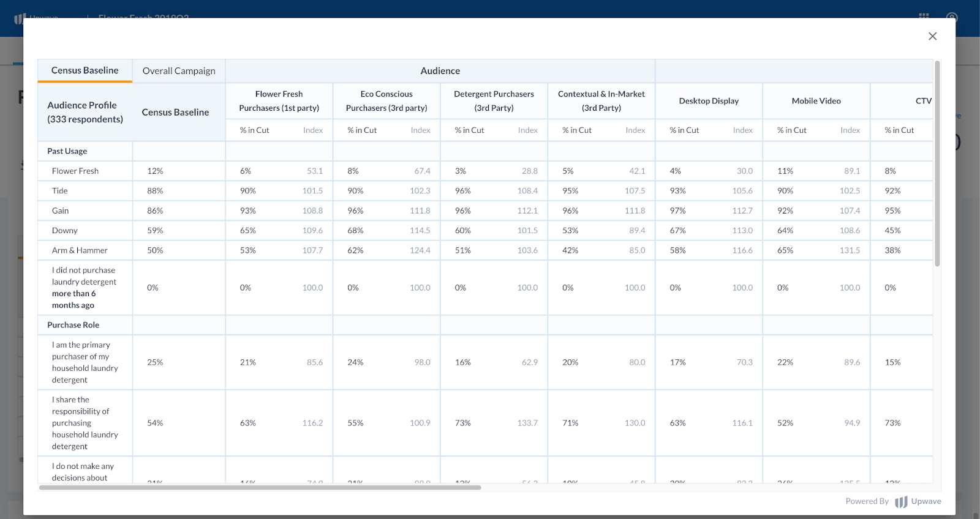The height and width of the screenshot is (519, 980).
Task: Click the 28.8 index value in Flower Fresh row
Action: pos(530,171)
